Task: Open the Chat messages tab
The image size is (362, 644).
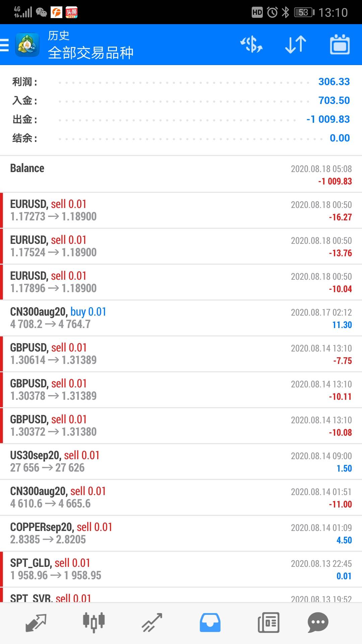Action: click(318, 623)
